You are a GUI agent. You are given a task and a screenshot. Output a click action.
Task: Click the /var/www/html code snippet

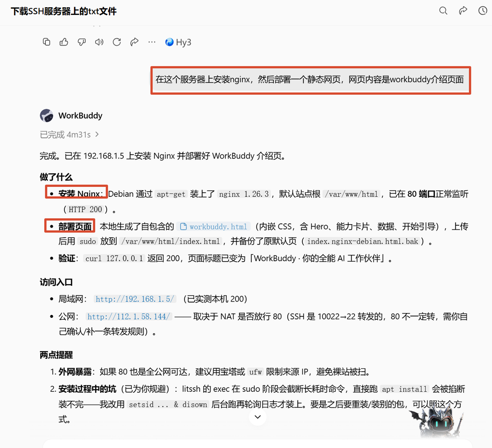[x=351, y=194]
